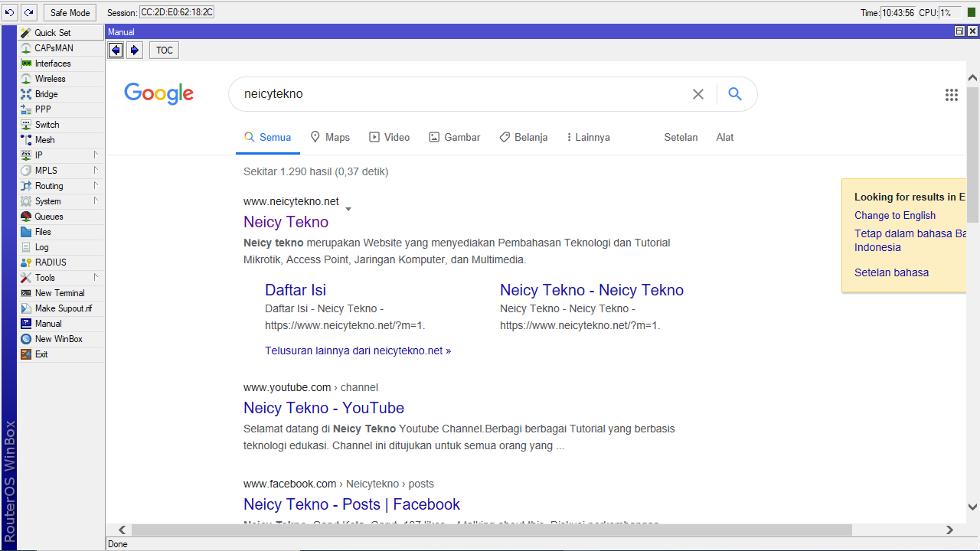
Task: Click the undo arrow in the top toolbar
Action: (10, 12)
